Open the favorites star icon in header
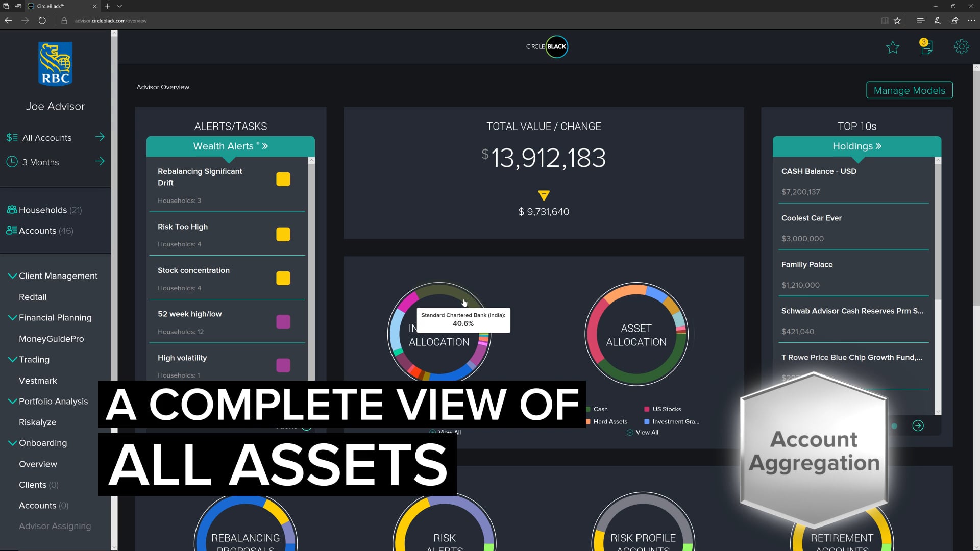Image resolution: width=980 pixels, height=551 pixels. [x=893, y=47]
